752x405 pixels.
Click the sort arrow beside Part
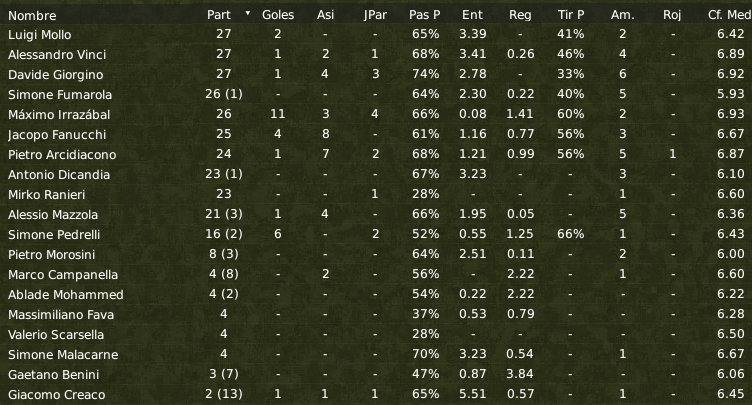(248, 13)
